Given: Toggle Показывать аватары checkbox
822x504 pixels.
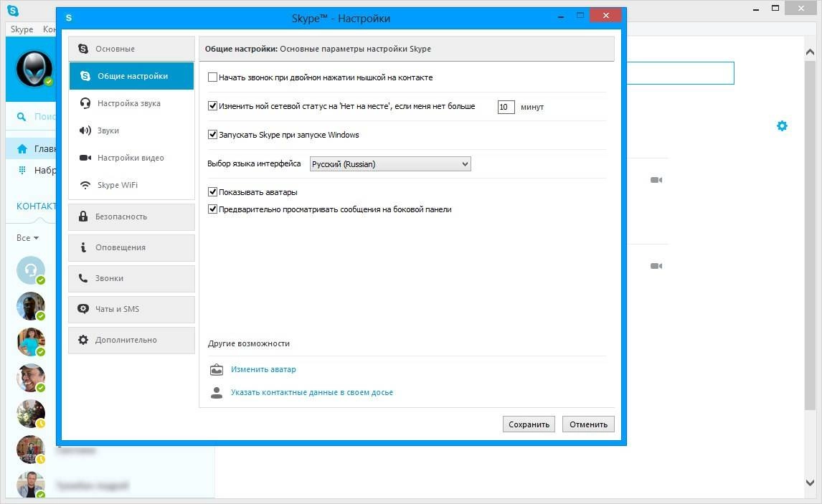Looking at the screenshot, I should (x=212, y=191).
